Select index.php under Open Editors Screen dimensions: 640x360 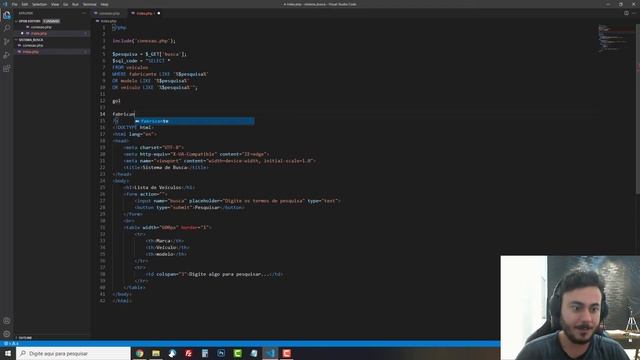coord(39,33)
